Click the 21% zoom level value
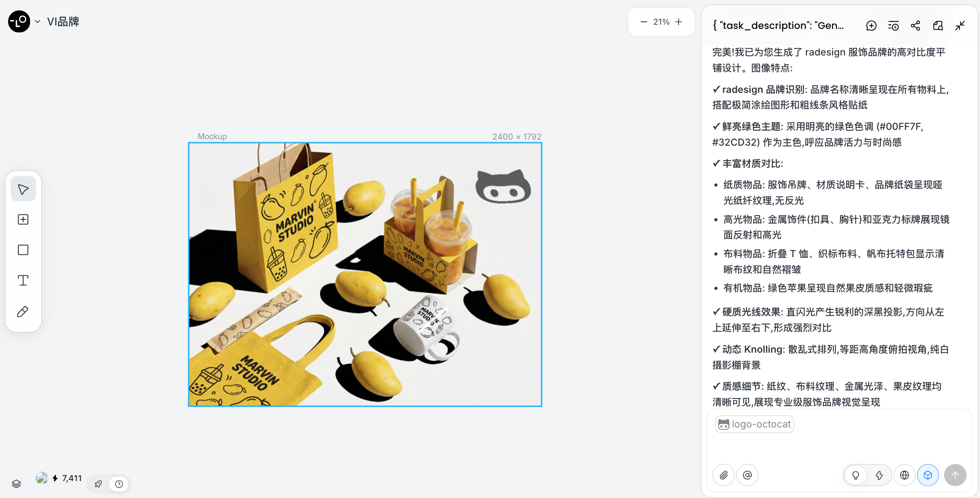The image size is (980, 498). click(661, 22)
